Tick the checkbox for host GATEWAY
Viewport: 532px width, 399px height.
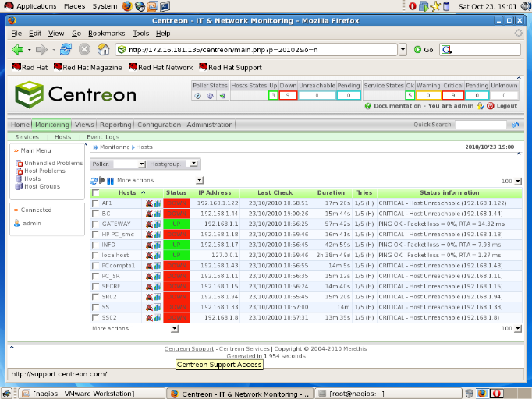point(95,224)
